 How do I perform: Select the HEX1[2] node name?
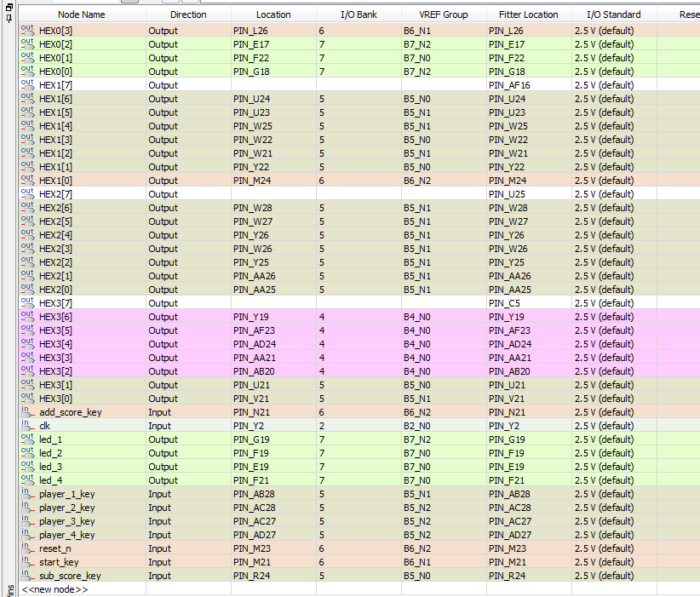pyautogui.click(x=55, y=153)
